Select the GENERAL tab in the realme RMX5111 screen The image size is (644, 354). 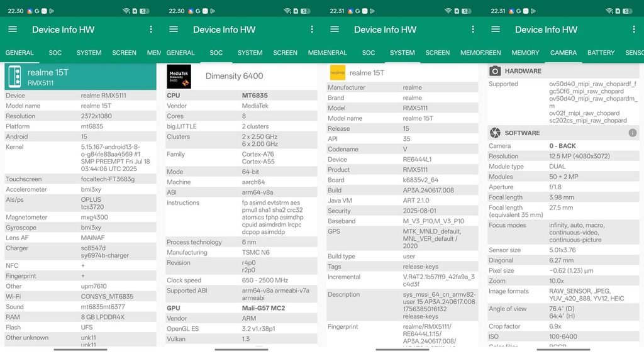19,53
